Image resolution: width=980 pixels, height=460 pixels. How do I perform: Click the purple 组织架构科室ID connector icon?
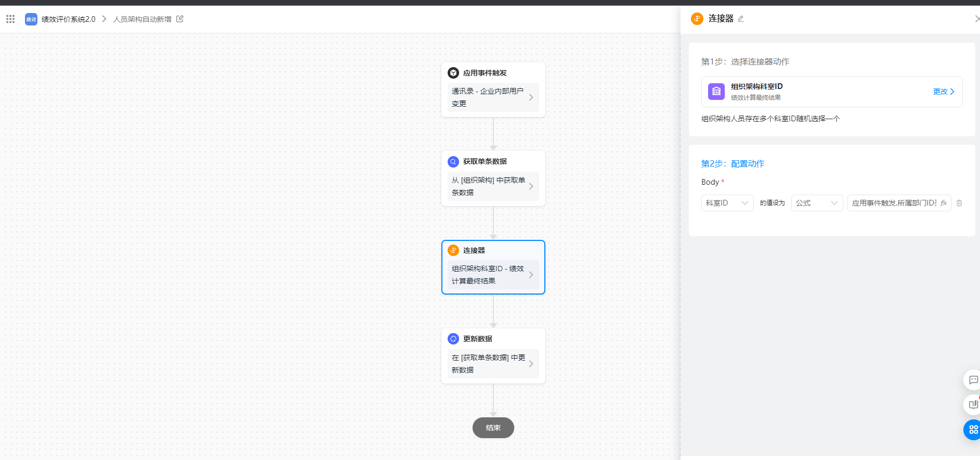click(716, 92)
